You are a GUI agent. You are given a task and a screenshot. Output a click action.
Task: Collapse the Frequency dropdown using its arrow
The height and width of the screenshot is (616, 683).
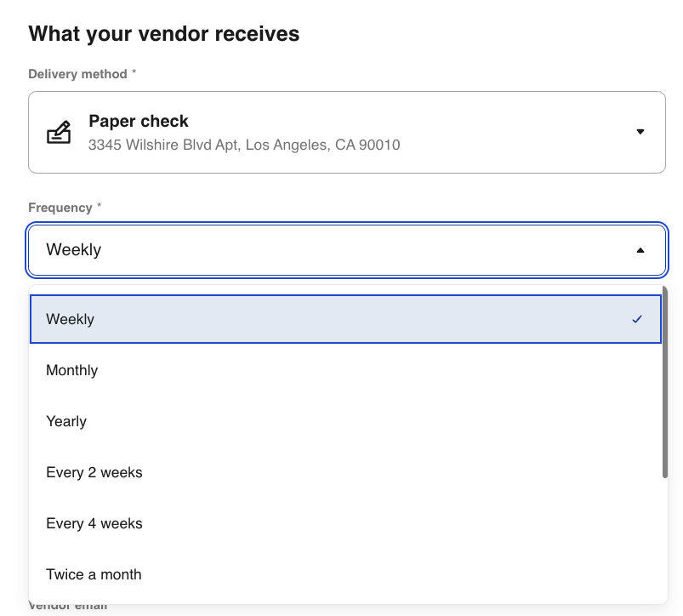tap(640, 250)
